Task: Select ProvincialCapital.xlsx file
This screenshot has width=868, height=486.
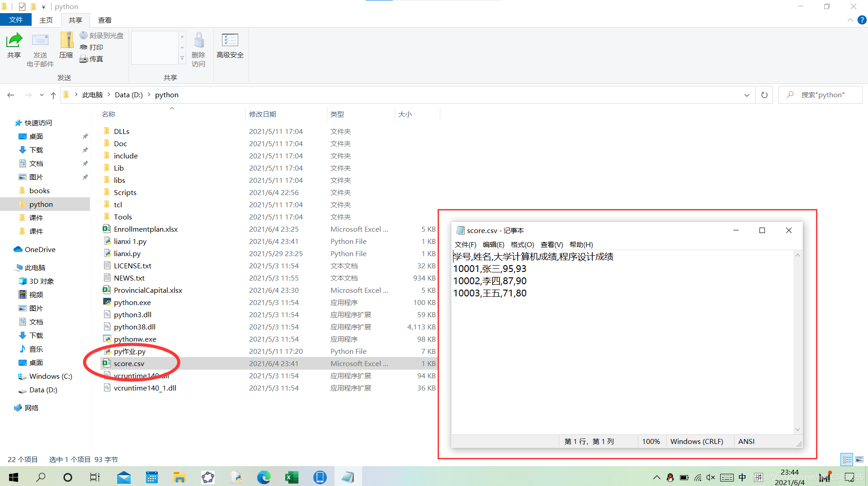Action: click(269, 290)
